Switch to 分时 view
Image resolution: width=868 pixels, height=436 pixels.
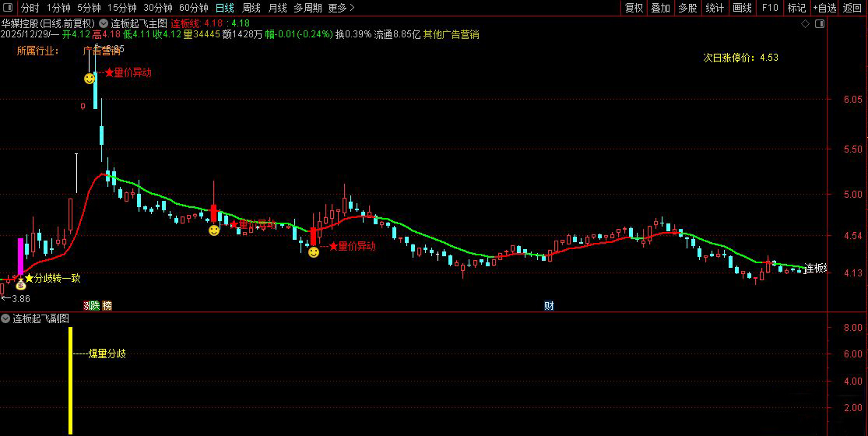(30, 8)
